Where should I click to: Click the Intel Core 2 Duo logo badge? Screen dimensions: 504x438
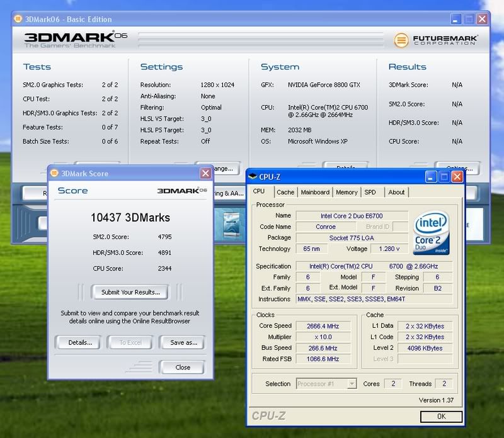431,233
